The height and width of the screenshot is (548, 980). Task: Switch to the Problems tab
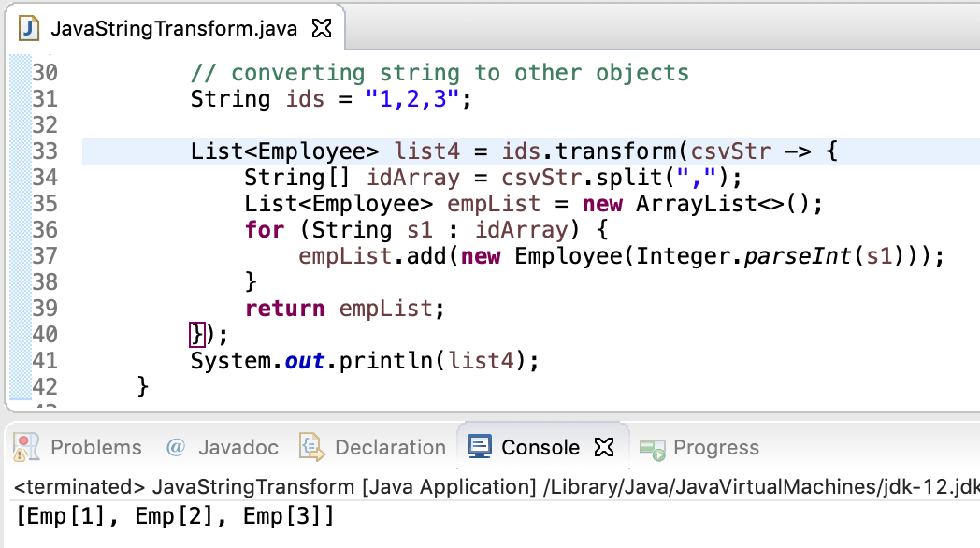click(x=96, y=447)
